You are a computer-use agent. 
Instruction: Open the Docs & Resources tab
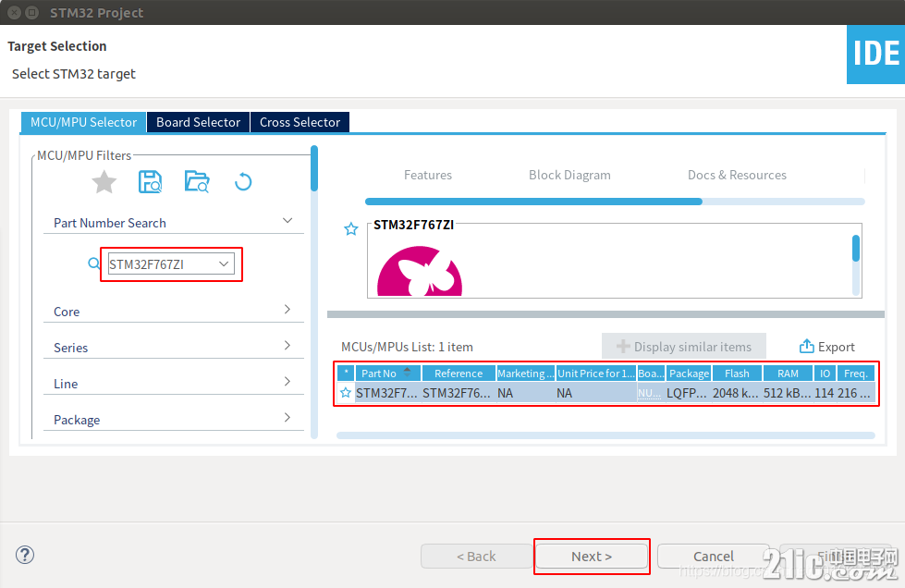(x=737, y=175)
